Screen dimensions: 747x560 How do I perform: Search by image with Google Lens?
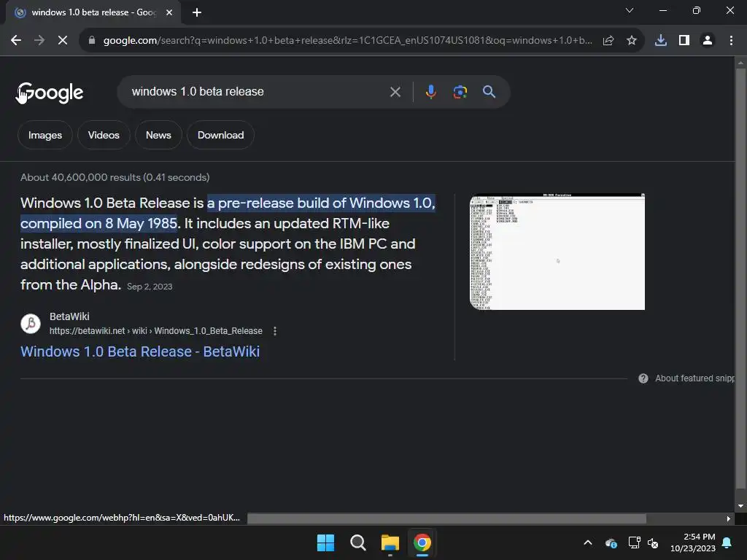point(460,92)
